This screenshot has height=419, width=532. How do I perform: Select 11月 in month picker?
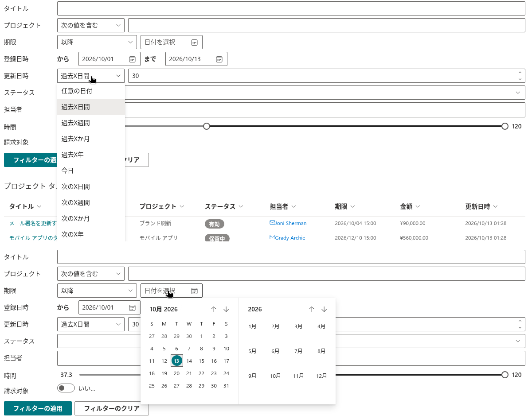[x=298, y=376]
